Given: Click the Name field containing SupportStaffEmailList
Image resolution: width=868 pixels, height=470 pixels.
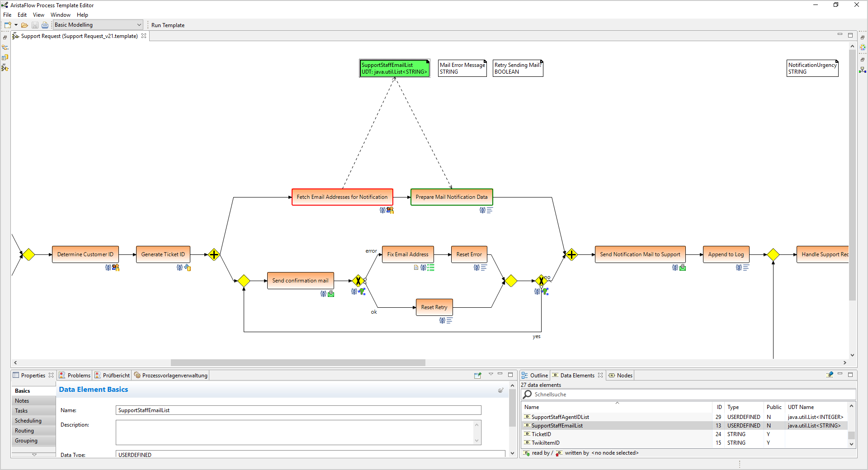Looking at the screenshot, I should (298, 410).
